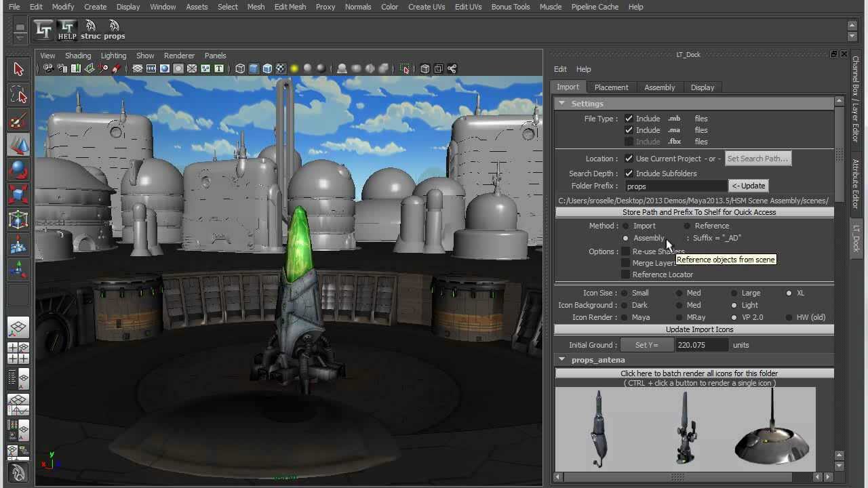Screen dimensions: 868x488
Task: Open Channel Box / Layer Editor side tab
Action: click(x=856, y=99)
